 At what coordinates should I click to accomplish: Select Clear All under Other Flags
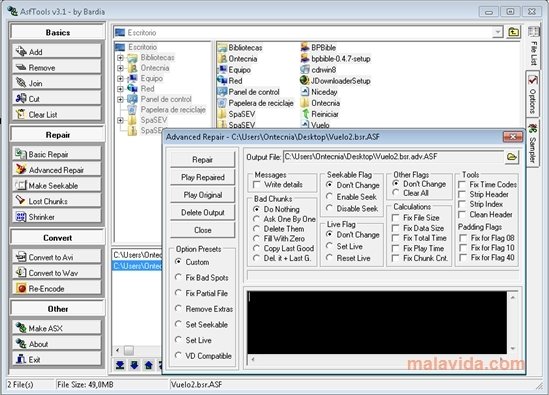point(396,193)
